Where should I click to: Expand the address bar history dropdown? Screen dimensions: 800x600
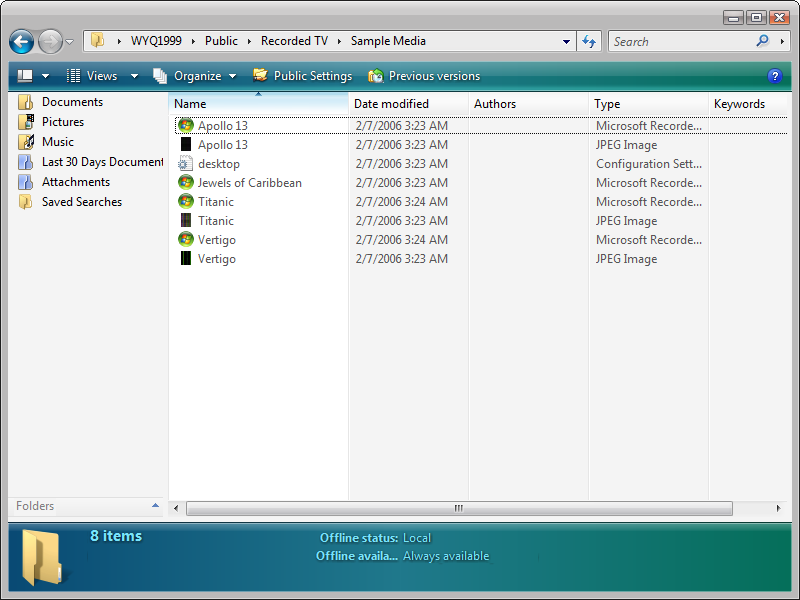[x=566, y=42]
